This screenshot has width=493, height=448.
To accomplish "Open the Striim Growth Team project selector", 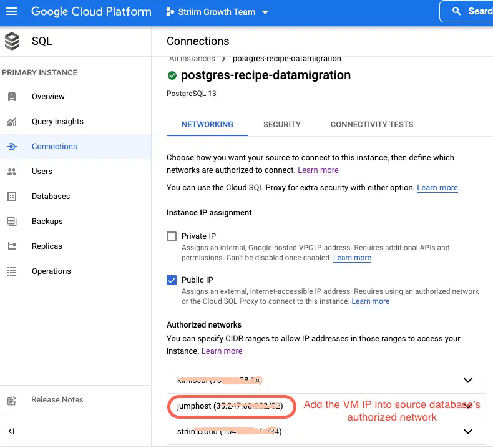I will [217, 12].
